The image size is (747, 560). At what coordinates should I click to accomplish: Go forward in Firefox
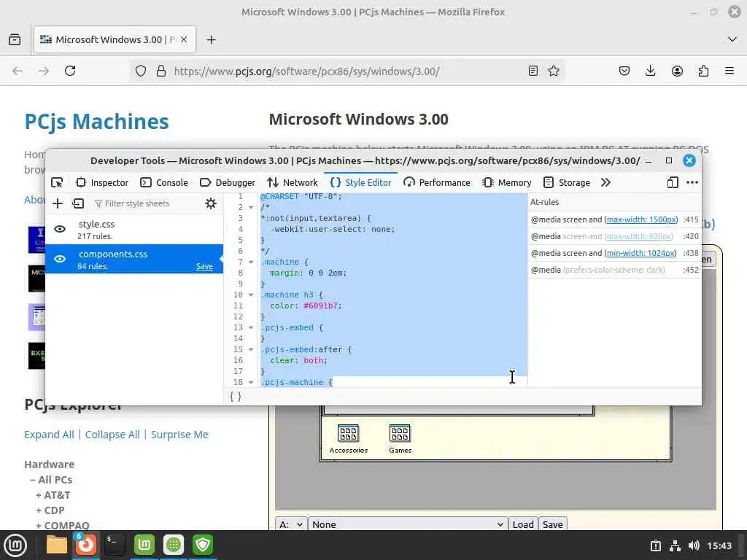coord(44,71)
